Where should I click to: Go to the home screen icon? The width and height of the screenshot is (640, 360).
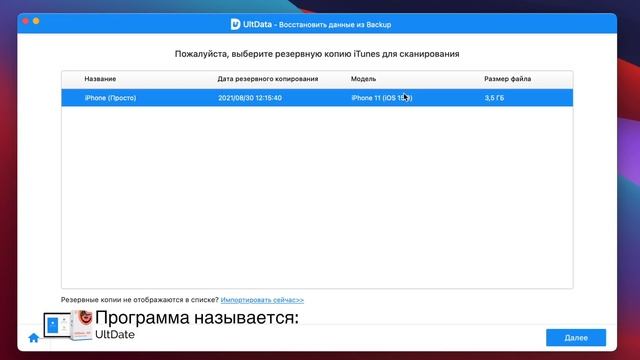coord(34,338)
